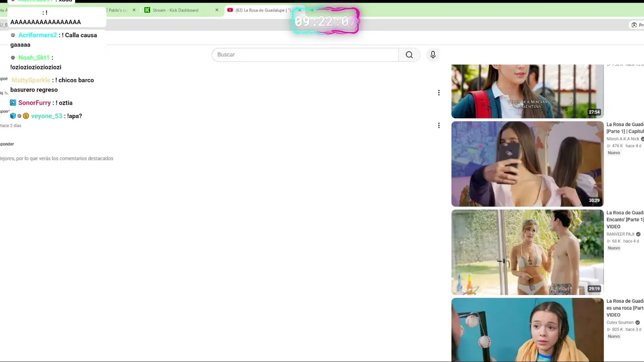Click the Acriformers2 username in chat
The height and width of the screenshot is (362, 644).
(x=38, y=35)
